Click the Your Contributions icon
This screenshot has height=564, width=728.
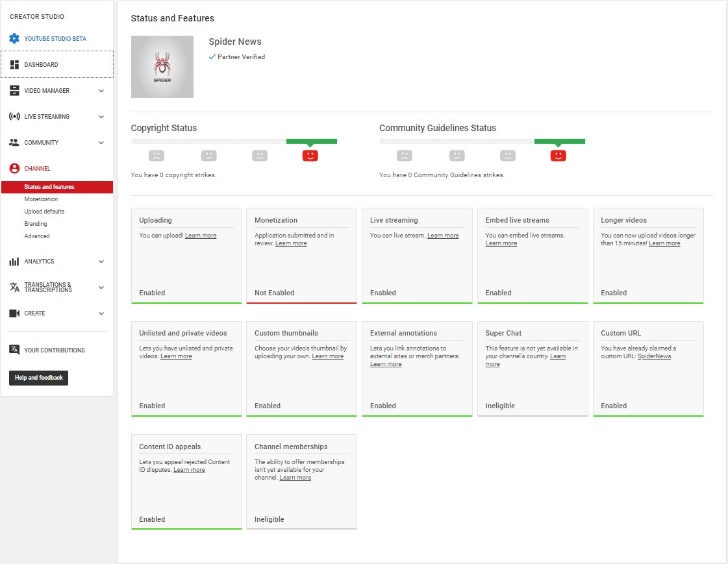click(14, 350)
